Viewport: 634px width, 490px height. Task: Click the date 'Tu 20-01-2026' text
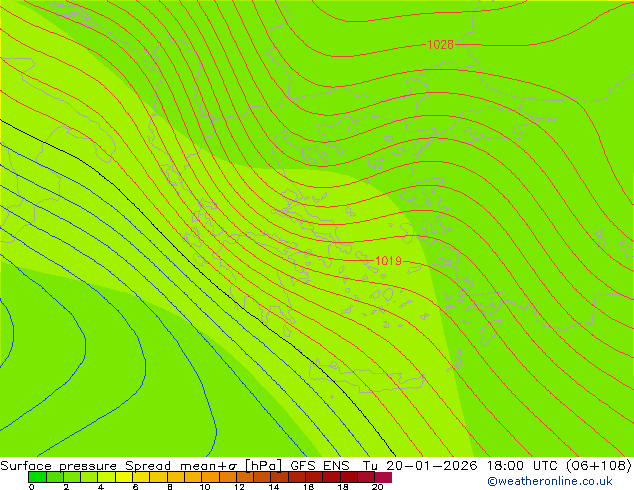click(420, 466)
